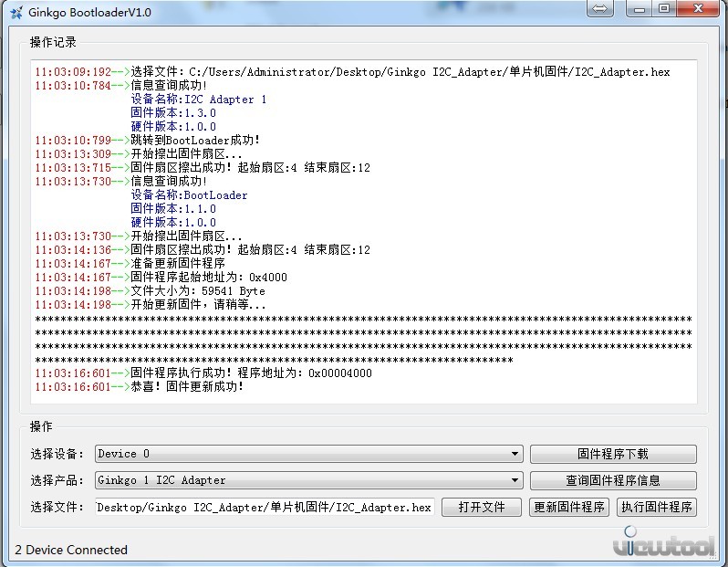Click log line 文件大小为: 59541 Byte
The image size is (728, 567).
coord(151,291)
